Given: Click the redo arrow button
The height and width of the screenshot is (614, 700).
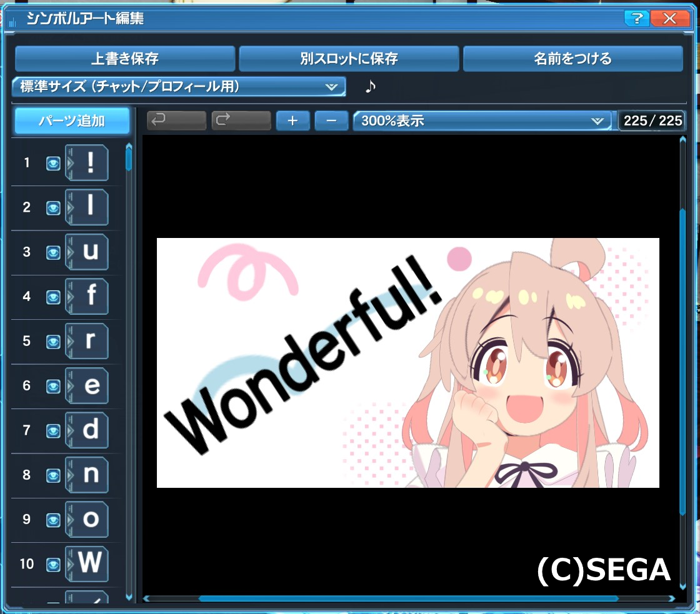Looking at the screenshot, I should 241,121.
